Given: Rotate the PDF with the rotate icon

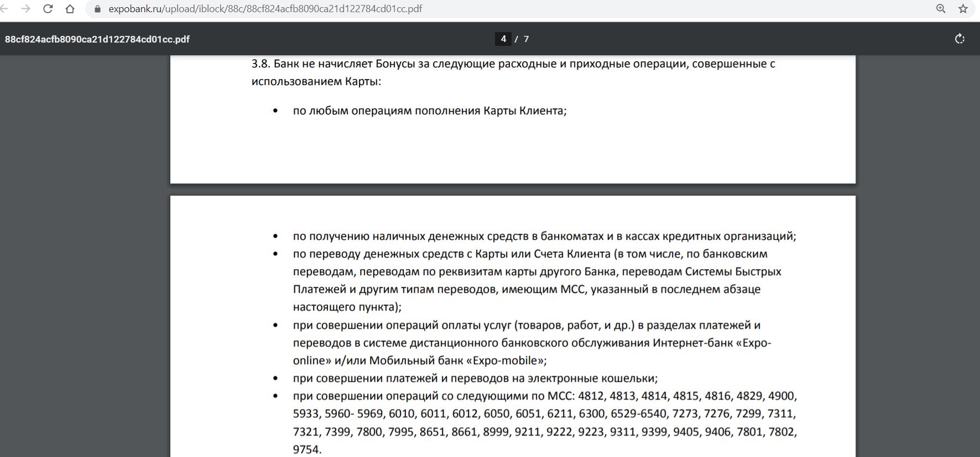Looking at the screenshot, I should coord(960,39).
